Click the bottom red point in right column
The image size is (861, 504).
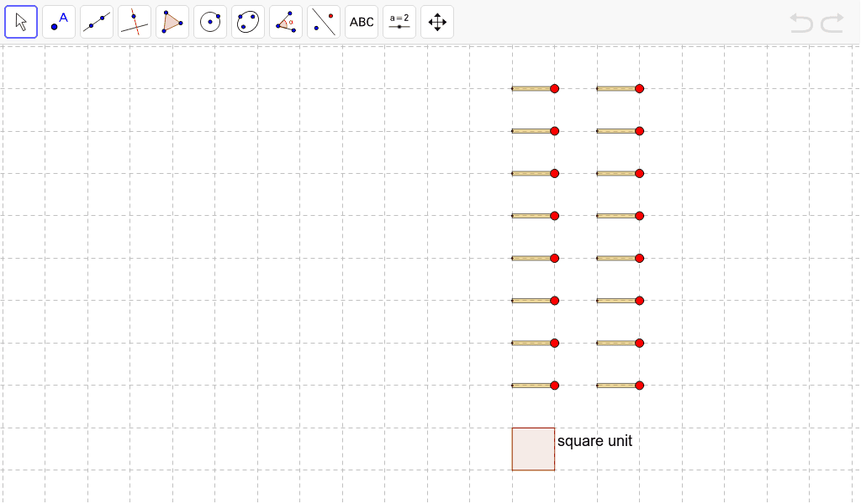tap(639, 386)
